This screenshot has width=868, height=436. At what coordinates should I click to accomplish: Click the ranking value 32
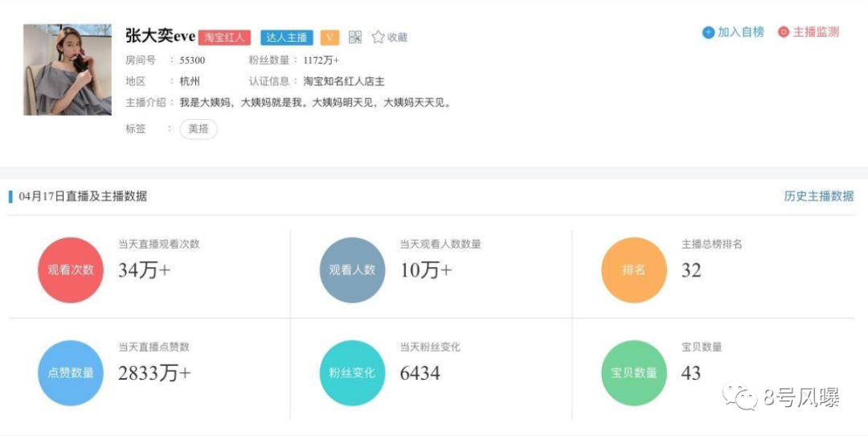691,269
